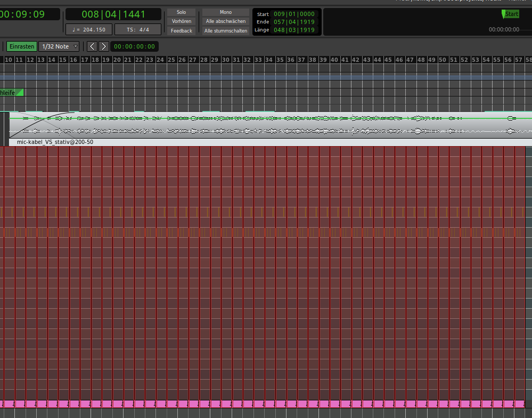Image resolution: width=532 pixels, height=418 pixels.
Task: Toggle the Einrasten snap button
Action: coord(21,46)
